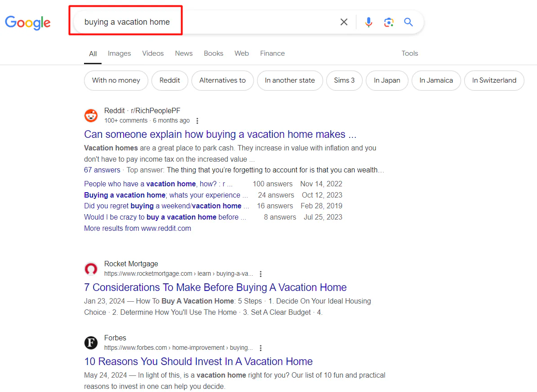Switch to the Finance tab
This screenshot has width=537, height=392.
(x=272, y=53)
